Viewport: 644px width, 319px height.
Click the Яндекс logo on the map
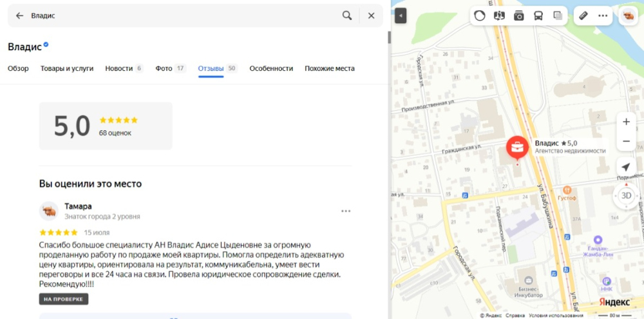(x=614, y=302)
